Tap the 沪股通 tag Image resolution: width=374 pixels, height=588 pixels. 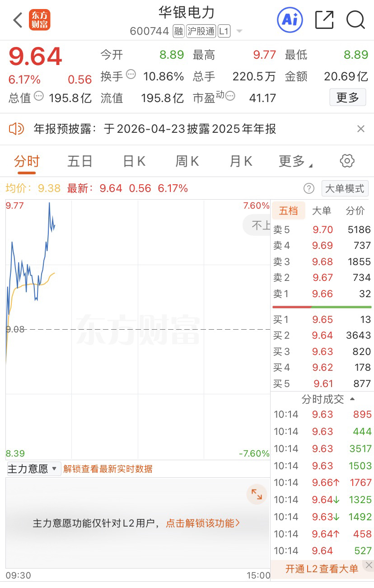[201, 31]
